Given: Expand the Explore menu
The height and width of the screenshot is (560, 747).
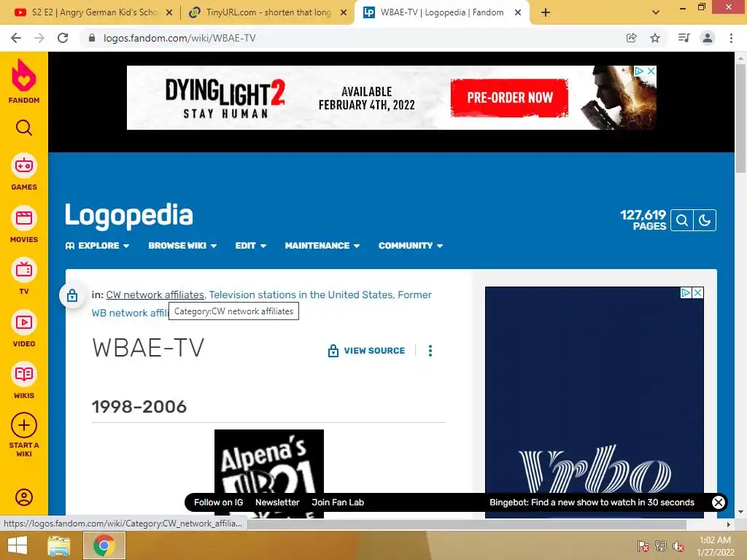Looking at the screenshot, I should pos(98,246).
